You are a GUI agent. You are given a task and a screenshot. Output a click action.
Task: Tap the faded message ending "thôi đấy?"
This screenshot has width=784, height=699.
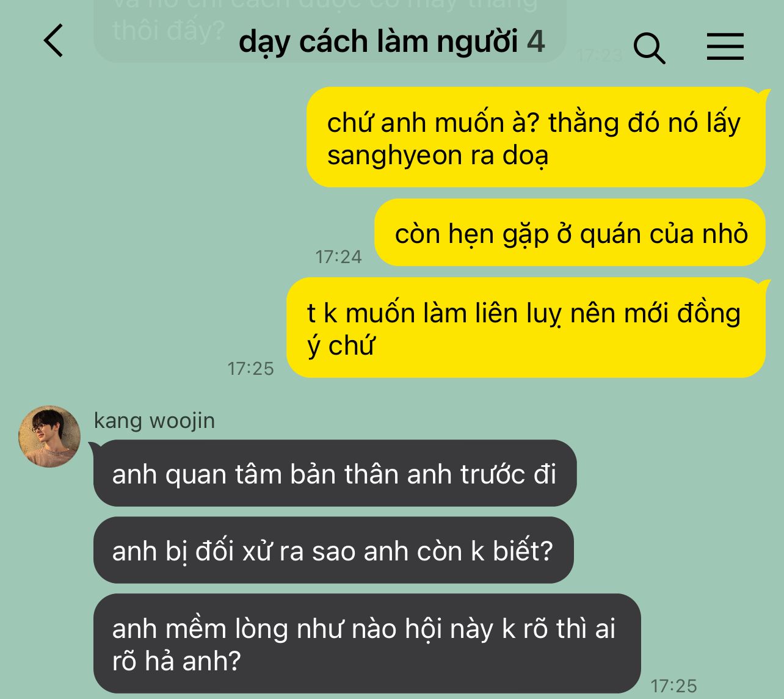[x=330, y=27]
